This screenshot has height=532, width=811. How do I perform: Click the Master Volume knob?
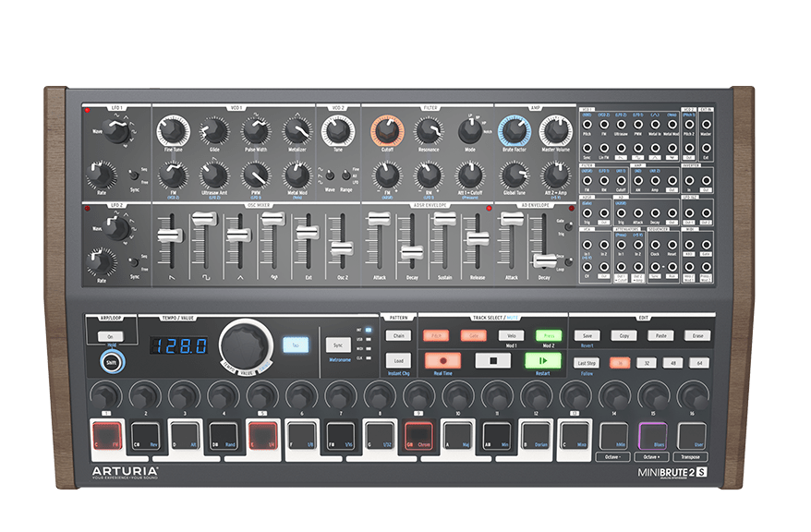pyautogui.click(x=555, y=130)
